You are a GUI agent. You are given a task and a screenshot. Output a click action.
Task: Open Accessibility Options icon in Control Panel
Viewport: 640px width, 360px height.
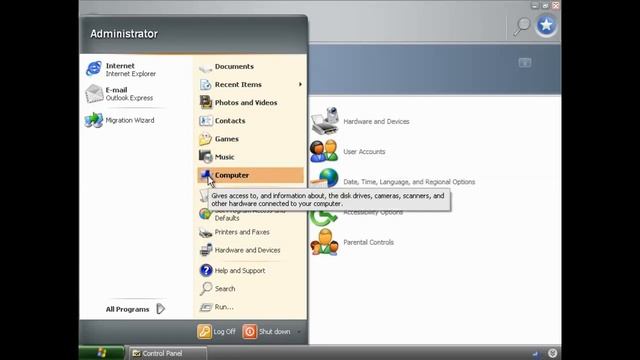click(323, 219)
